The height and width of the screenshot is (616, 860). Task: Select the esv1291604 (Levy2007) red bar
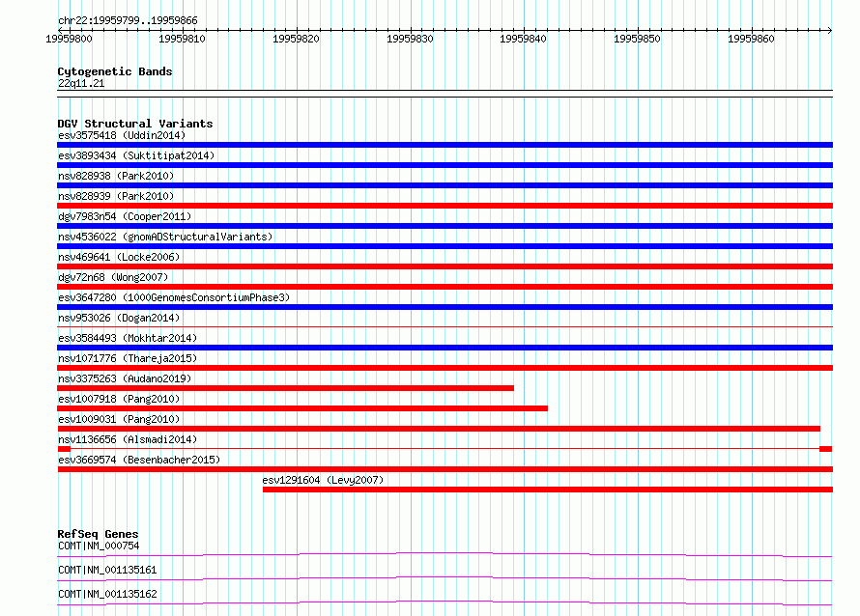click(x=547, y=490)
